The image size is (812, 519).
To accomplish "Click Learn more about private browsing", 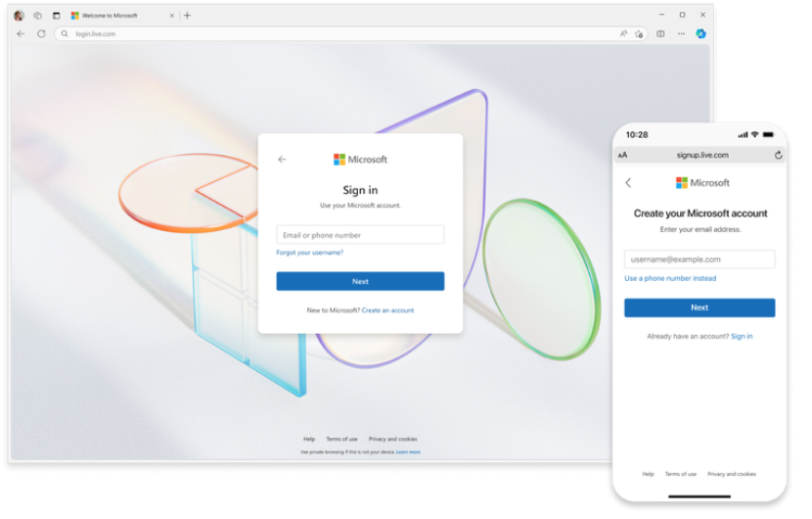I will [408, 452].
